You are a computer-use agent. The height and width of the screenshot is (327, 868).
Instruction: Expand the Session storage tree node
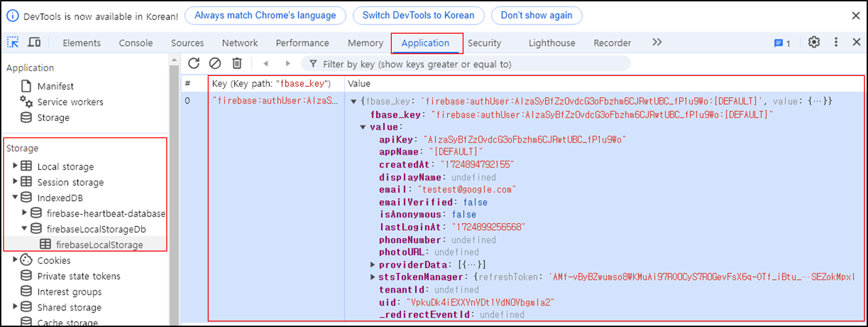pyautogui.click(x=15, y=181)
